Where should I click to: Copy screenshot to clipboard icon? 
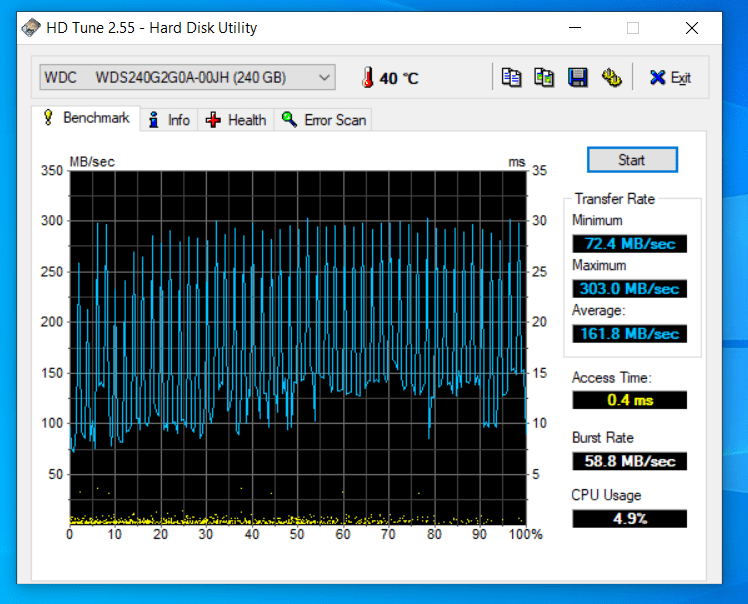click(544, 77)
